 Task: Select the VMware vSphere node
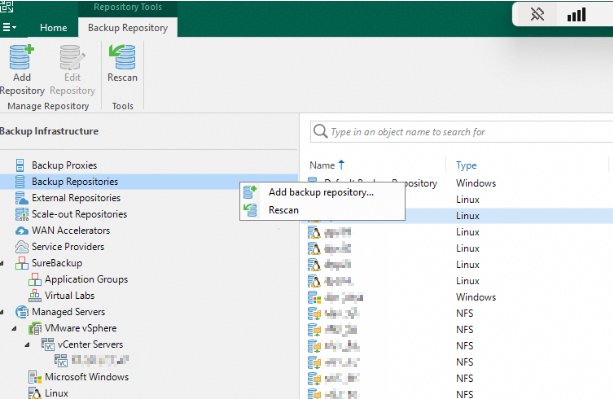[81, 328]
